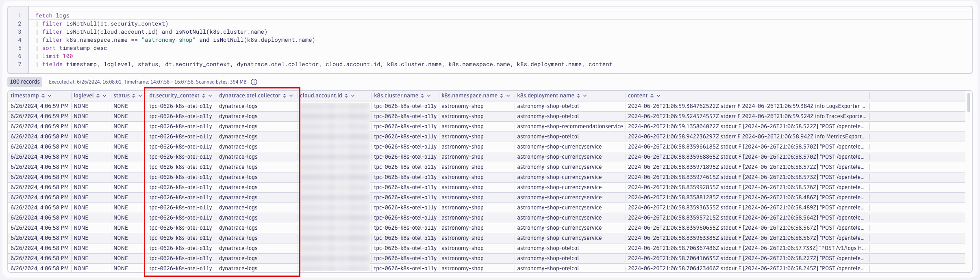
Task: Show query execution info icon
Action: click(x=254, y=82)
